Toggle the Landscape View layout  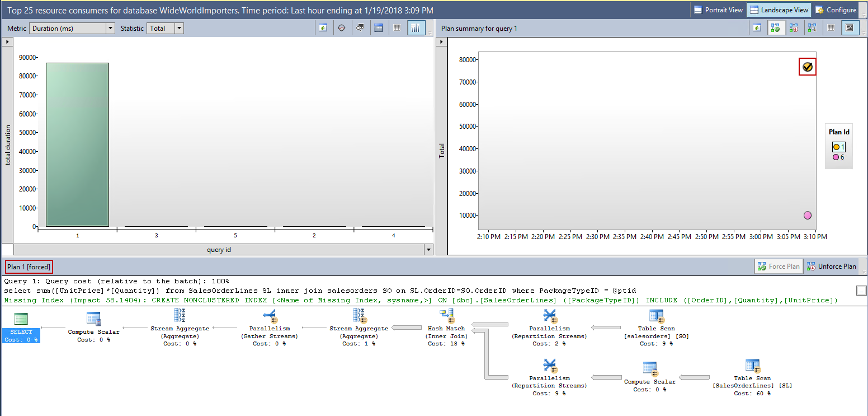779,10
